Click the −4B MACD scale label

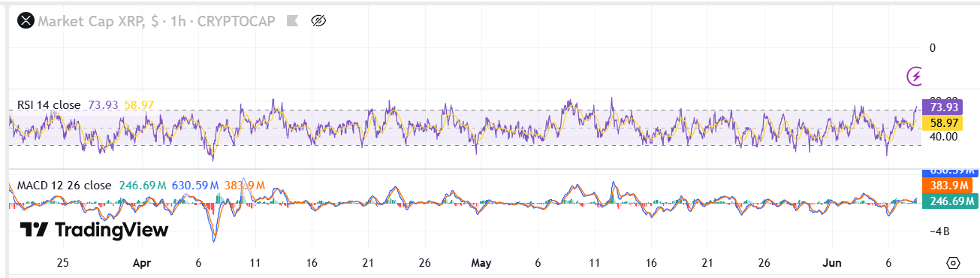940,231
